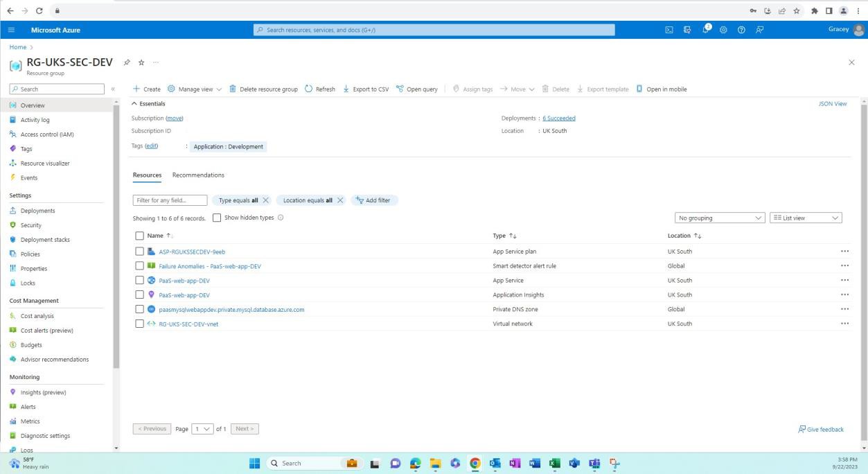868x474 pixels.
Task: Enable Show hidden types
Action: [x=217, y=217]
